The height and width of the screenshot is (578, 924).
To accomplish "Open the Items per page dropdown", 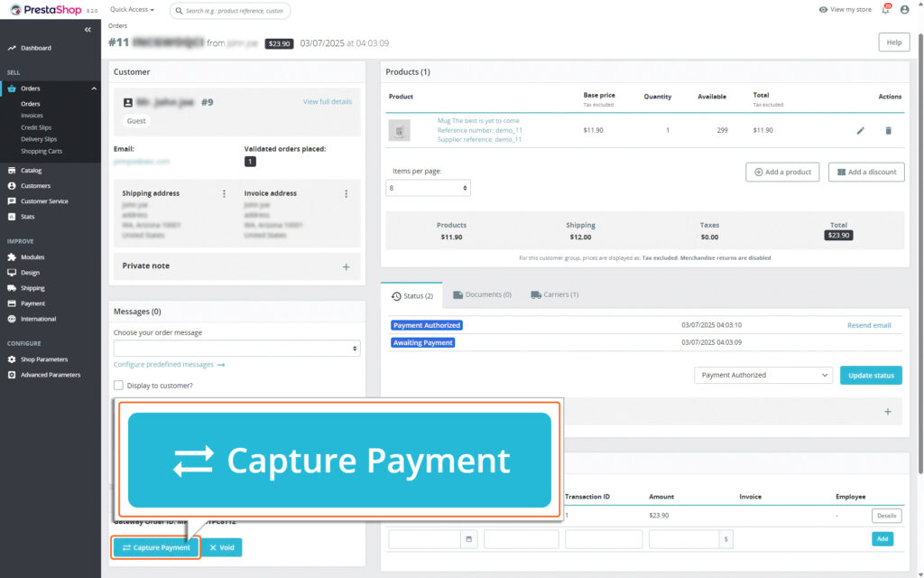I will point(428,187).
